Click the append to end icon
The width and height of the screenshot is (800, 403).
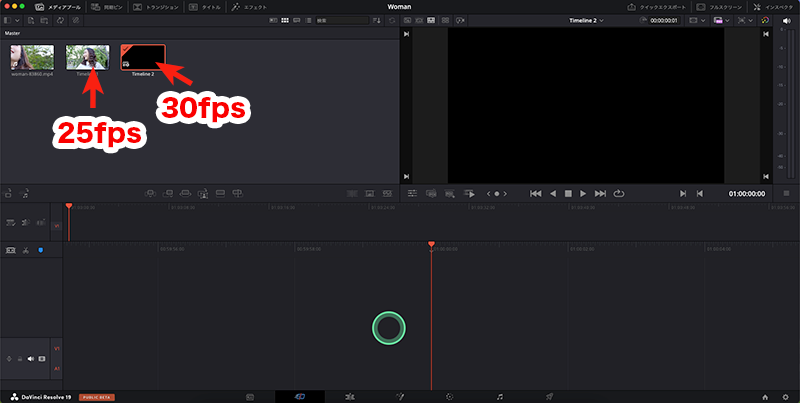167,193
